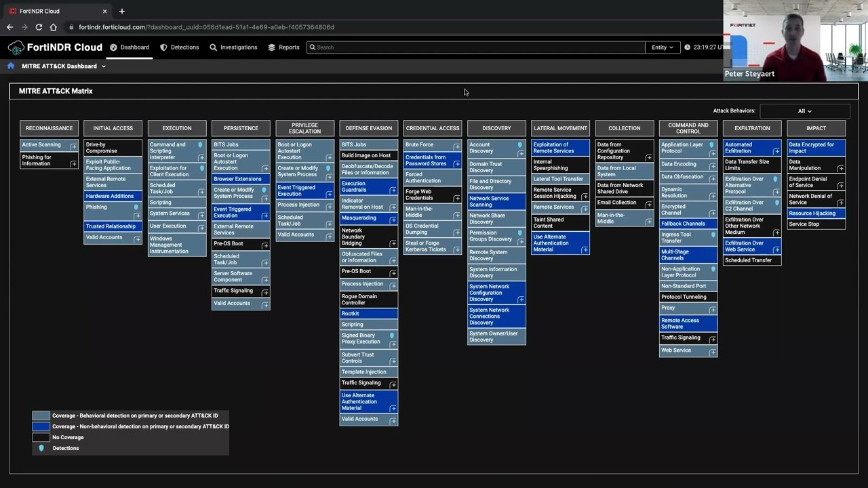The height and width of the screenshot is (488, 868).
Task: Select the Network Service Scanning technique
Action: click(496, 202)
